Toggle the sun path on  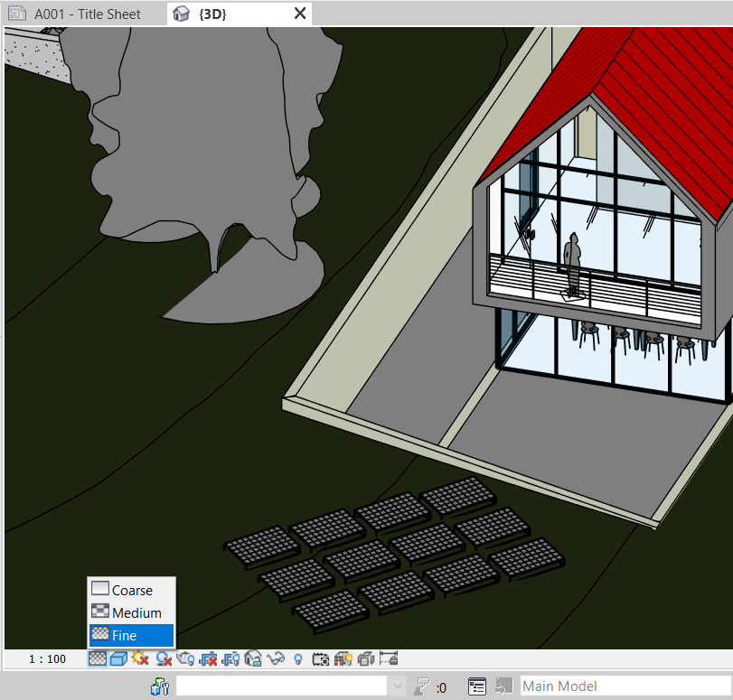pyautogui.click(x=140, y=658)
